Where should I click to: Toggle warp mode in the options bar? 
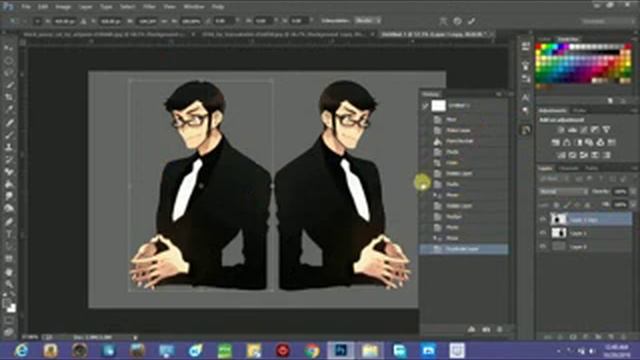(x=443, y=21)
